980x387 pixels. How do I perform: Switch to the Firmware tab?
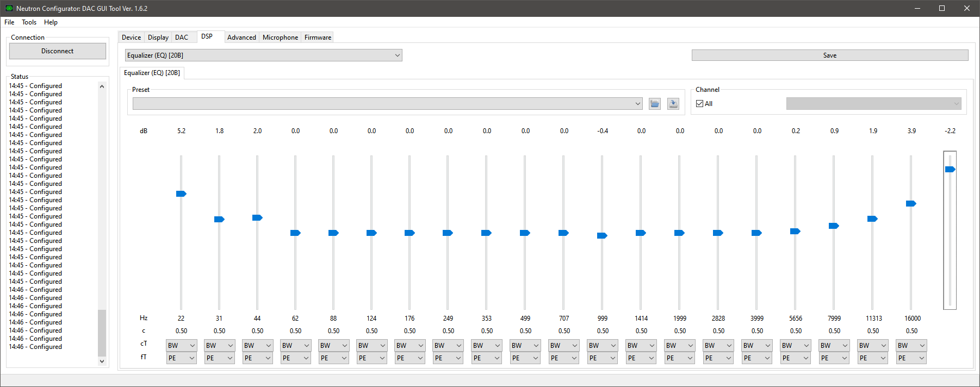tap(318, 38)
